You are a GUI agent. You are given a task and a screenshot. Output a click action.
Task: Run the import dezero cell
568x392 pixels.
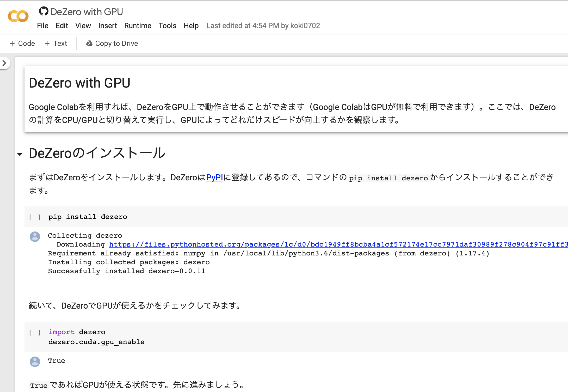[35, 332]
